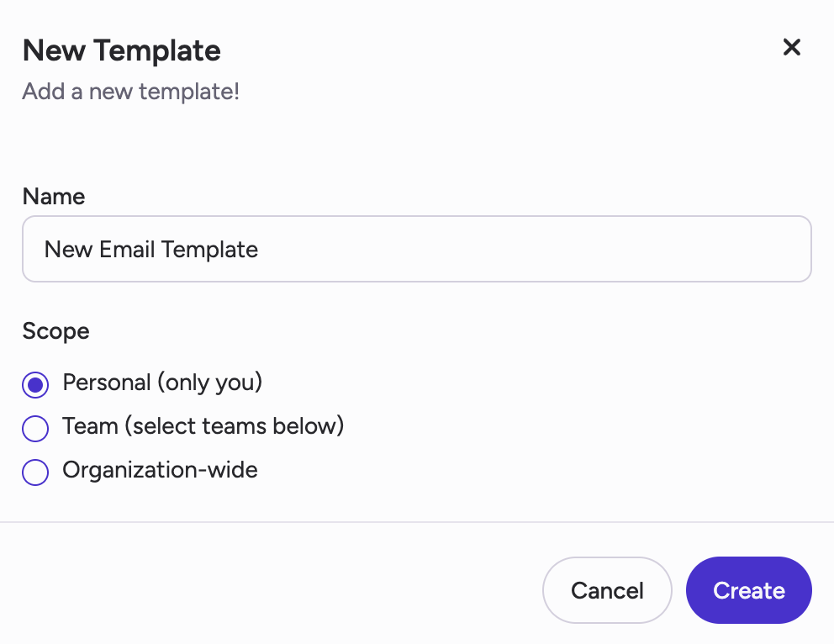Select the New Email Template text value
This screenshot has width=834, height=644.
tap(152, 249)
